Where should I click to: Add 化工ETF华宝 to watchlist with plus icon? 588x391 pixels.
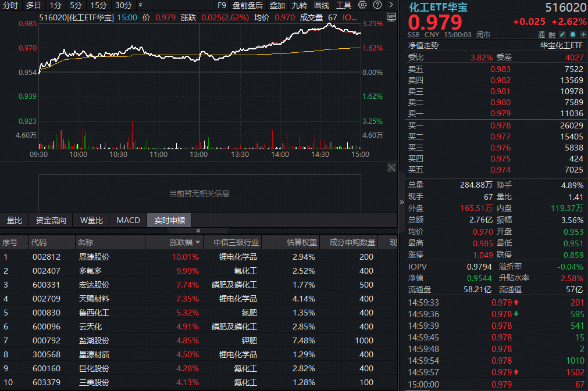coord(583,34)
